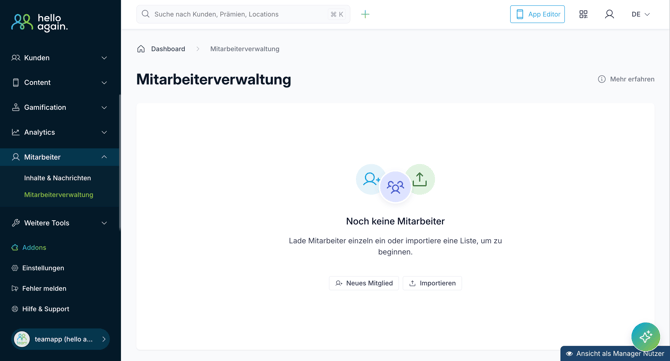Click the home icon in breadcrumb
The width and height of the screenshot is (670, 361).
pos(141,49)
